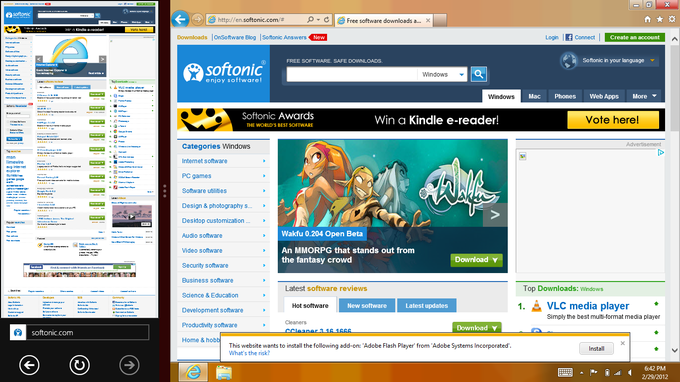Open the IE Home icon
Screen dimensions: 680x382
(x=647, y=20)
